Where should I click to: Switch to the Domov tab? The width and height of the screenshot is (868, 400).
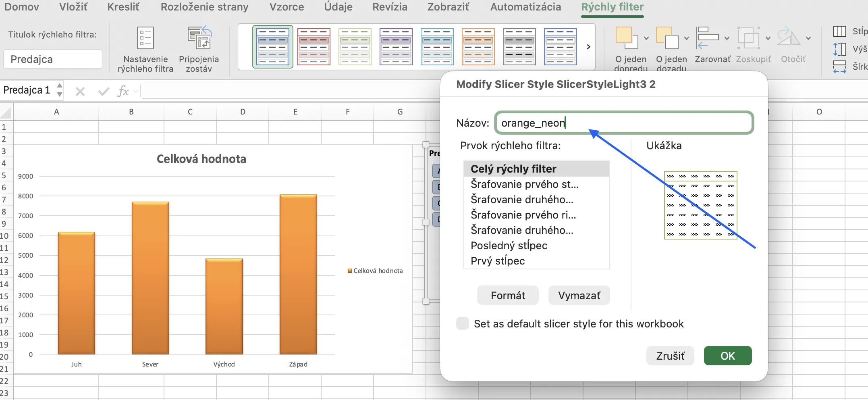pyautogui.click(x=22, y=7)
